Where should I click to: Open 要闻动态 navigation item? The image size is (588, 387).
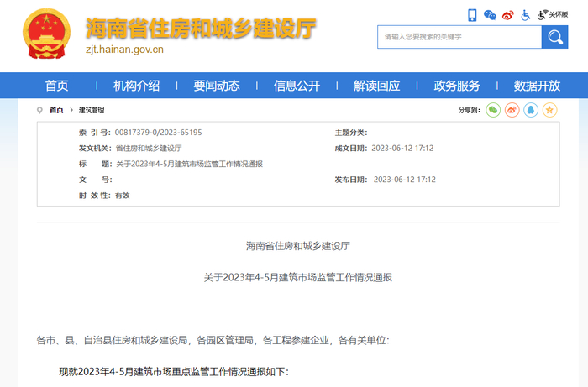217,86
